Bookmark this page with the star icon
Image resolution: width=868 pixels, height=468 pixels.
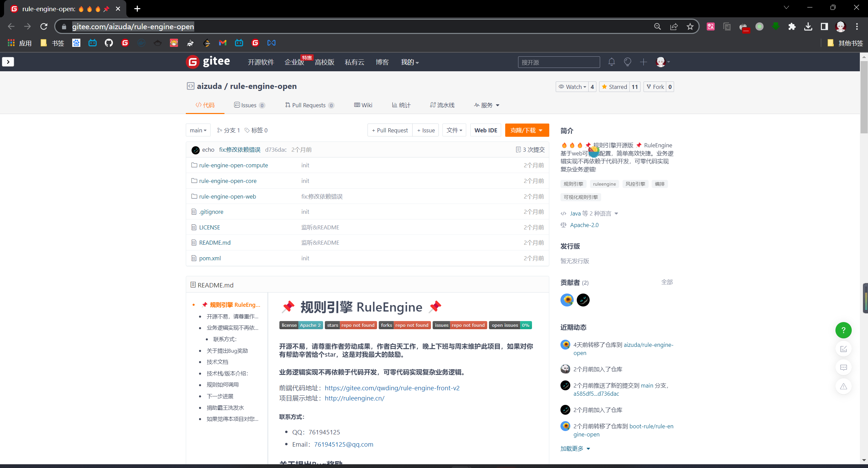[x=690, y=26]
